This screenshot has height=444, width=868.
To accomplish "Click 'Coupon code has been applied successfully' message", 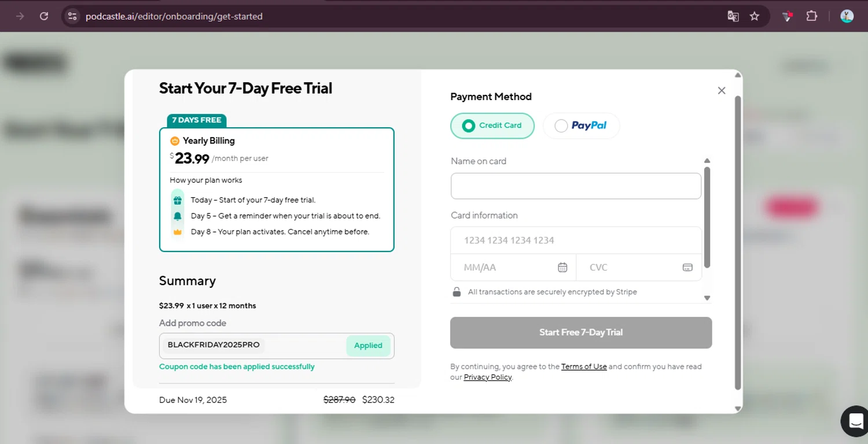I will click(237, 367).
